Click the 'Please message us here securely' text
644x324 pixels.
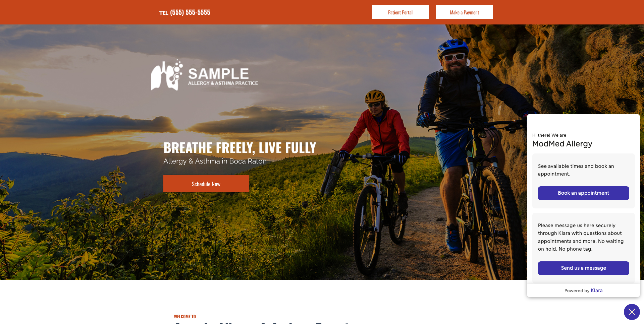581,237
